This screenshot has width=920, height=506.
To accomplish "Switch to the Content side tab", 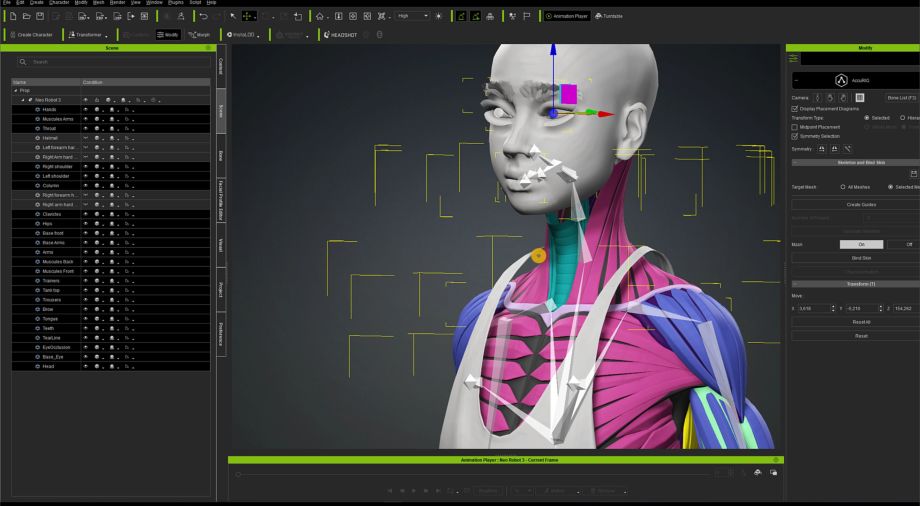I will pos(221,66).
